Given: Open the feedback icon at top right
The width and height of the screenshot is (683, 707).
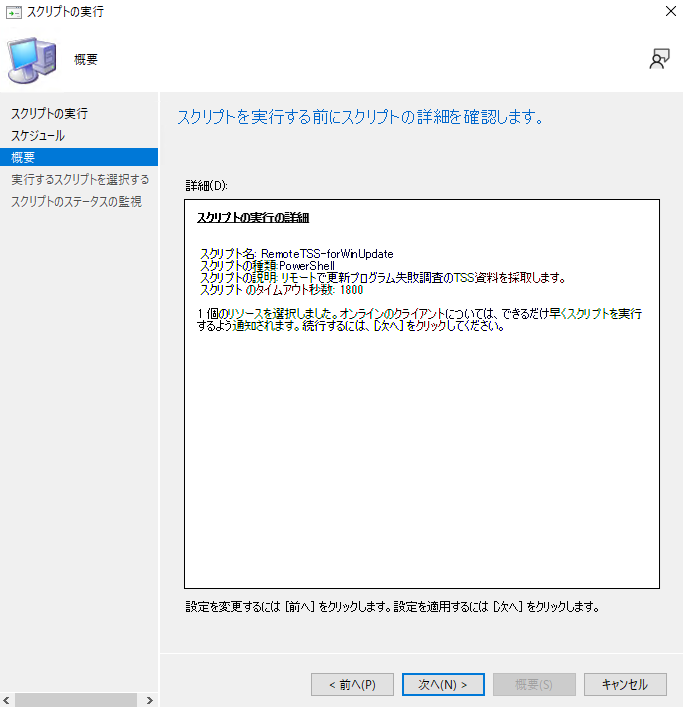Looking at the screenshot, I should tap(658, 59).
